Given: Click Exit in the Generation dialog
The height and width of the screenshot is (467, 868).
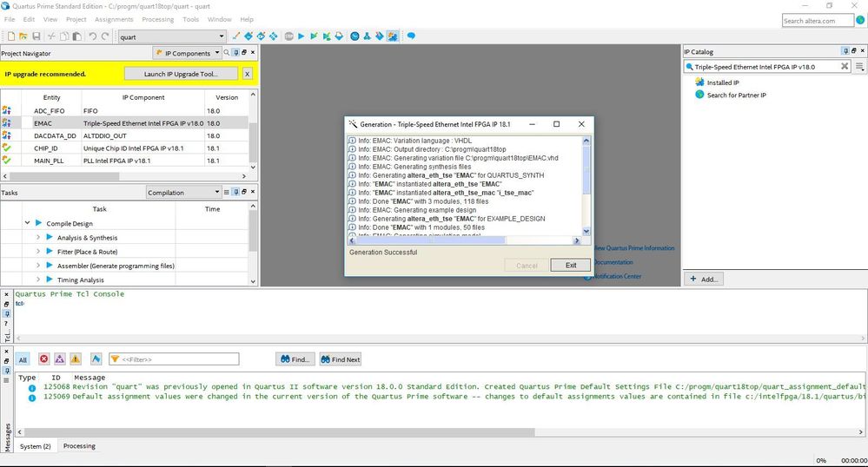Looking at the screenshot, I should coord(570,265).
